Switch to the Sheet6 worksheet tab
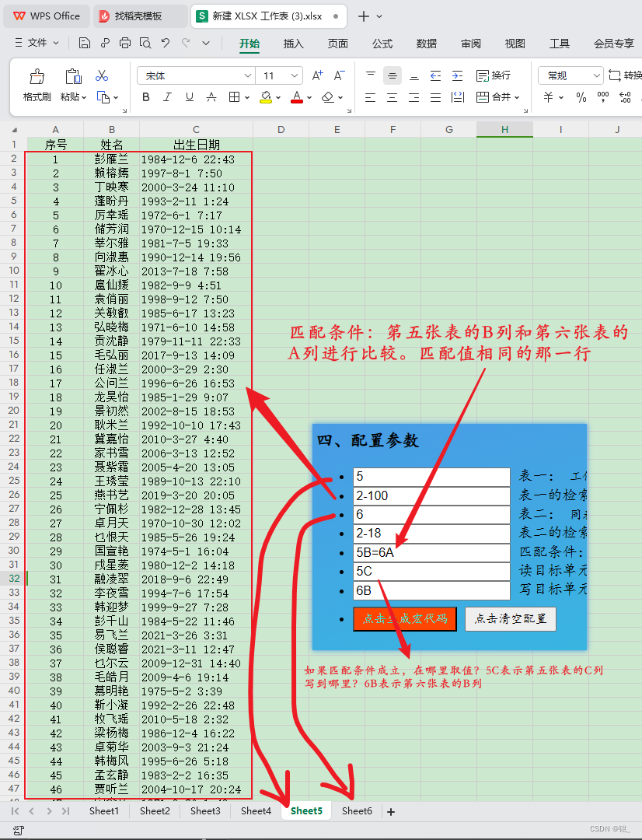Image resolution: width=642 pixels, height=840 pixels. (358, 810)
